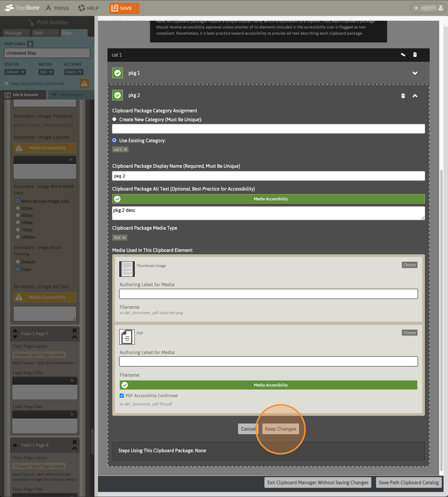Click the trash icon for pkg 2

pos(403,96)
